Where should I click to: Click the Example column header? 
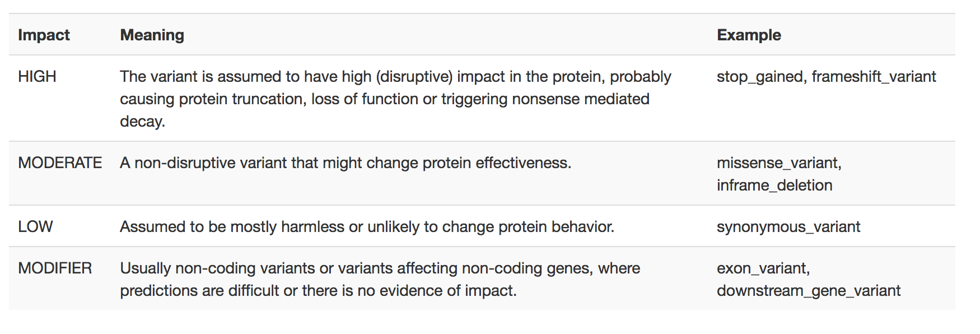tap(749, 35)
